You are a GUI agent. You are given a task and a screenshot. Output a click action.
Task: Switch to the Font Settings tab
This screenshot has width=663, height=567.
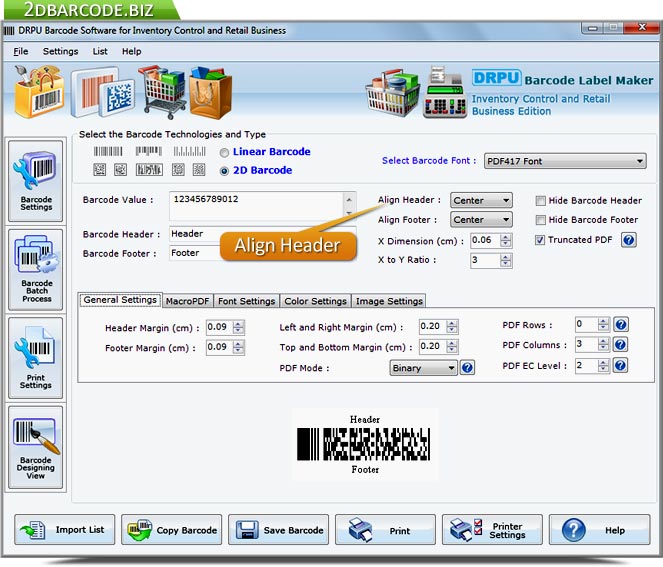(x=247, y=301)
